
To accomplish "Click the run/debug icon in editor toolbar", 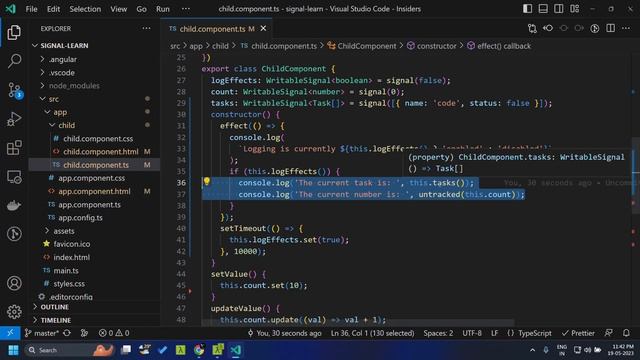I will 595,28.
